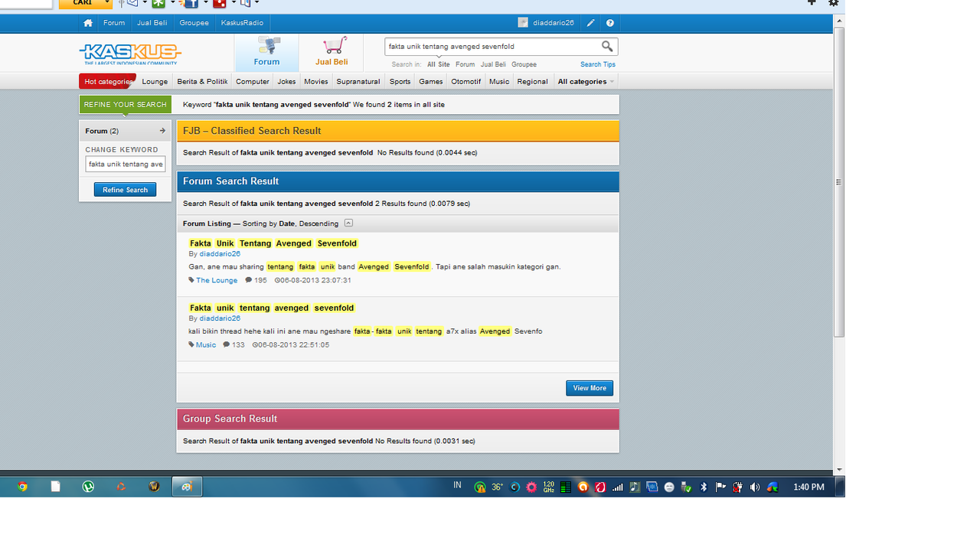Click the page scrollbar down arrow

pyautogui.click(x=839, y=470)
